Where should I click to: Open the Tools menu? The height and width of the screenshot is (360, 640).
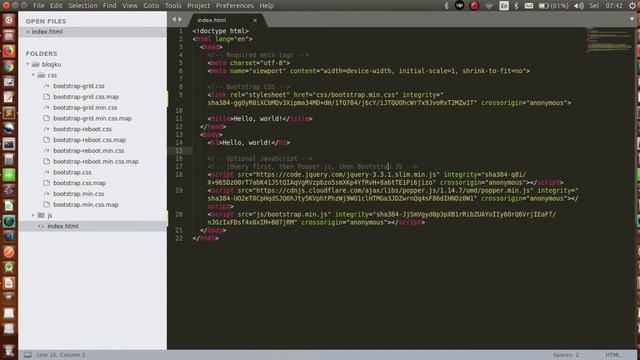173,6
